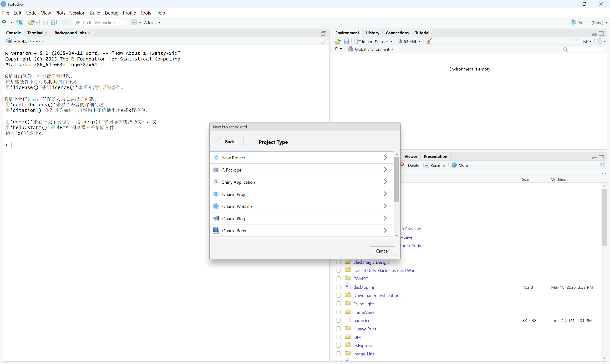Click the view working directory arrow icon
The width and height of the screenshot is (610, 364).
point(44,41)
